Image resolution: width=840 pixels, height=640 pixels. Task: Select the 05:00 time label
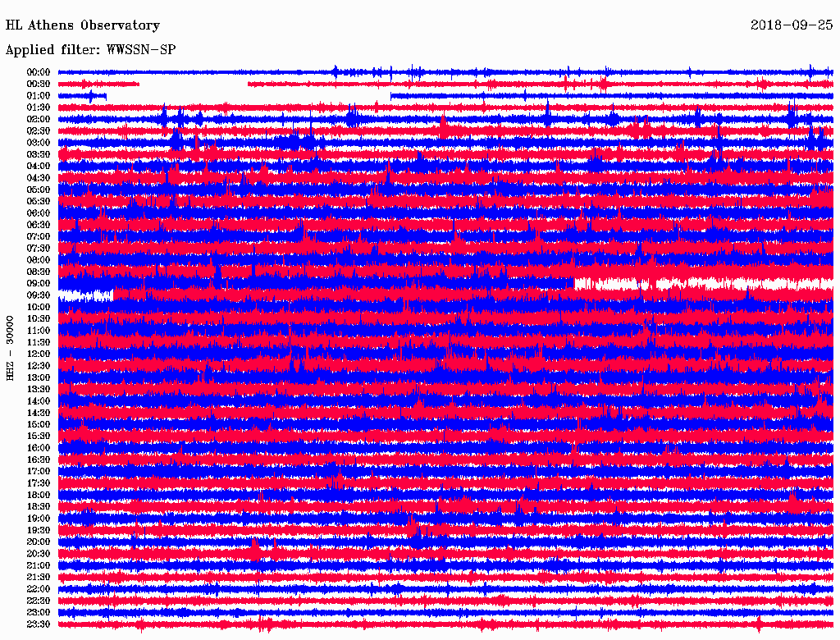click(39, 190)
